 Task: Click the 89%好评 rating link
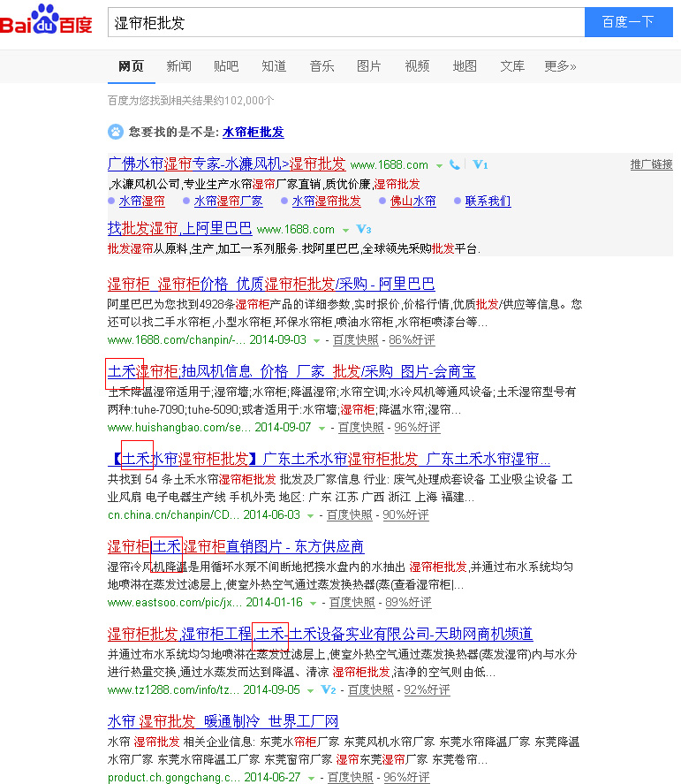(x=408, y=603)
